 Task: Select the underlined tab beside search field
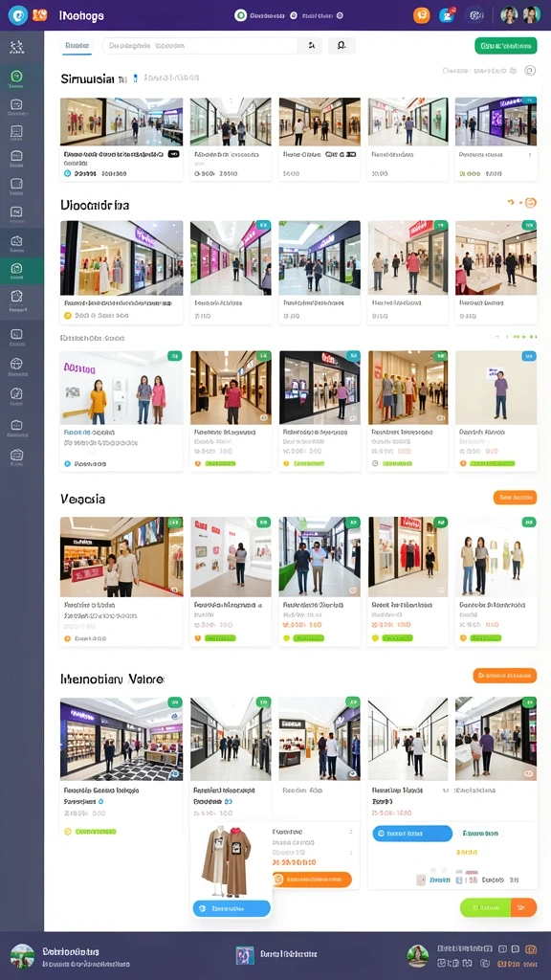pyautogui.click(x=77, y=46)
